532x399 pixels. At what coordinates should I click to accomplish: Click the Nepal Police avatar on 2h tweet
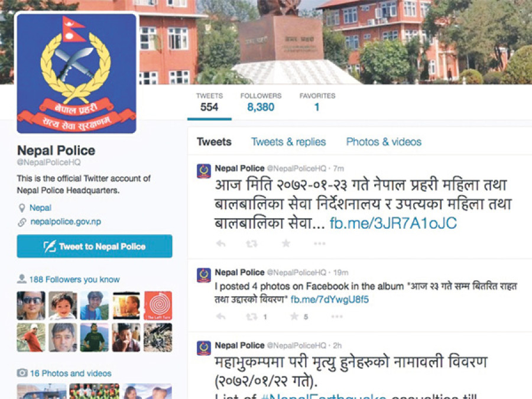click(204, 348)
